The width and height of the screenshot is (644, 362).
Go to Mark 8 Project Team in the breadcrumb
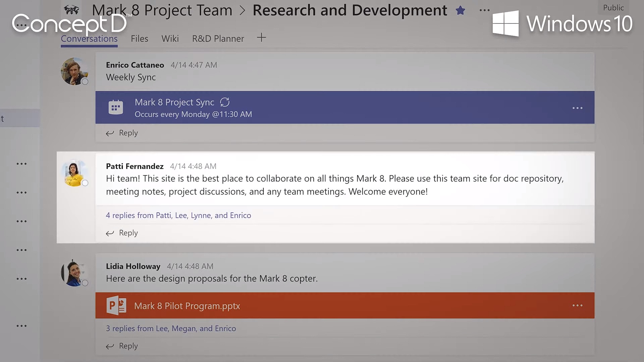click(162, 10)
